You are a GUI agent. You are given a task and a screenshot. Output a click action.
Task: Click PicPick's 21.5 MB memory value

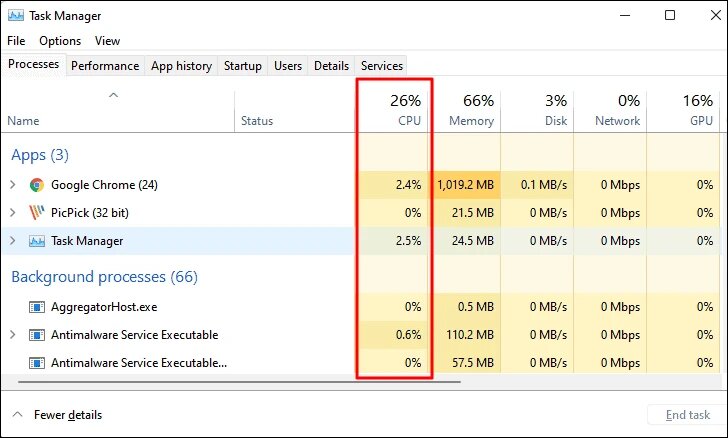pyautogui.click(x=473, y=213)
